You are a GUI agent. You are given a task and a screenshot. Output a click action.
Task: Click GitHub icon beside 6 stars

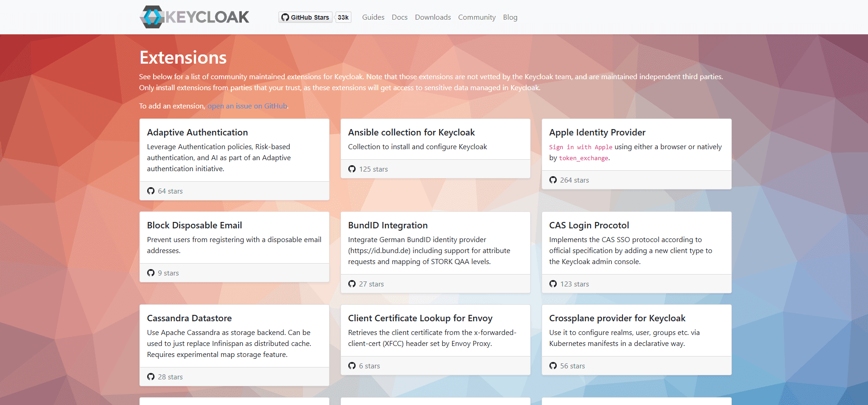pos(352,366)
